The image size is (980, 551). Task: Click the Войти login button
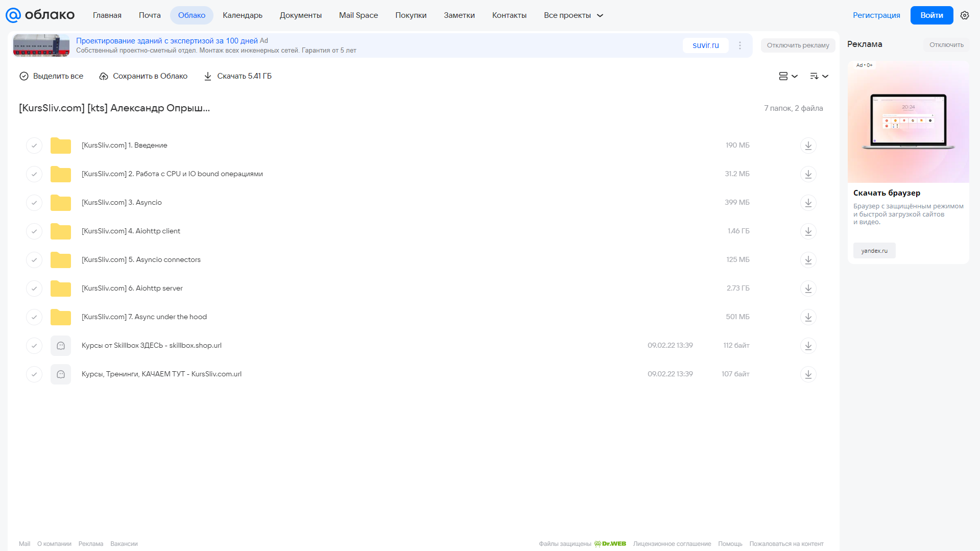click(x=931, y=15)
